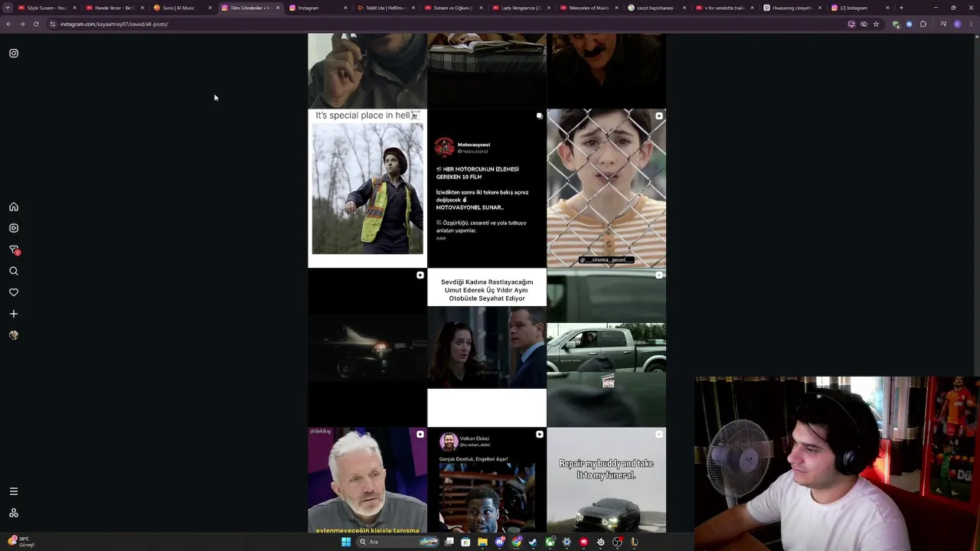Screen dimensions: 980x551
Task: Open League of Legends from the taskbar
Action: click(x=634, y=542)
